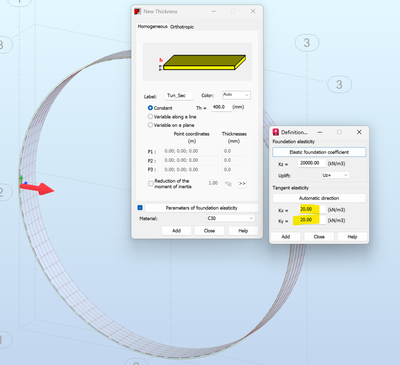Switch to the Orthotropic tab
The image size is (400, 365).
(x=182, y=27)
